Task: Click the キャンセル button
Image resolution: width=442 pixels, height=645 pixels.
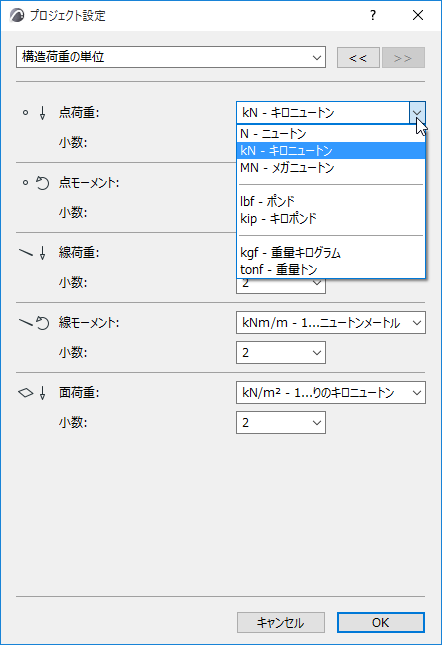Action: point(281,622)
